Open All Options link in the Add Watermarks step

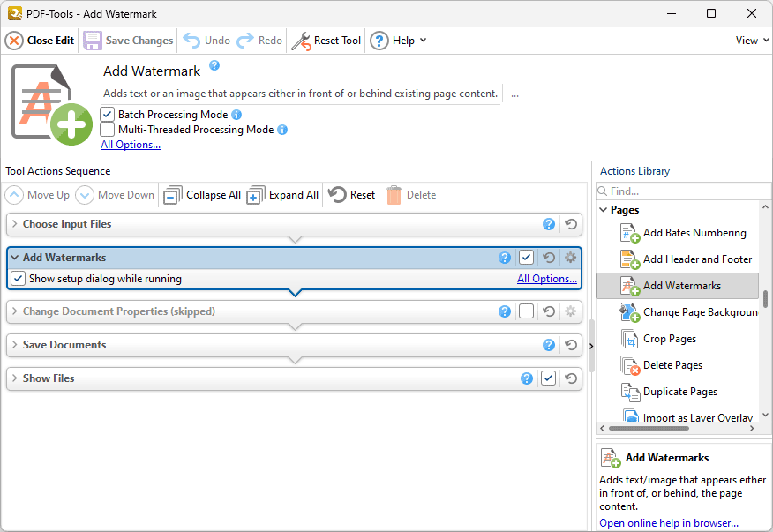[547, 279]
